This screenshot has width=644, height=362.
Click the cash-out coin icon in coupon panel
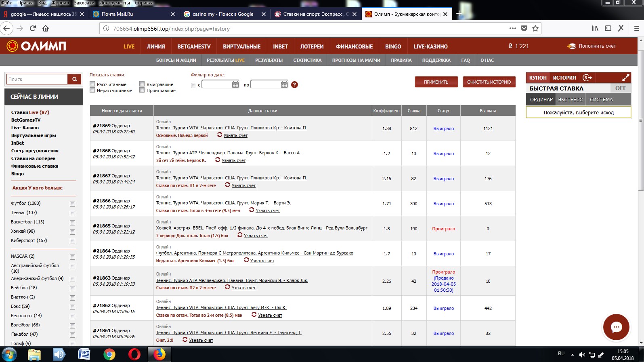587,78
